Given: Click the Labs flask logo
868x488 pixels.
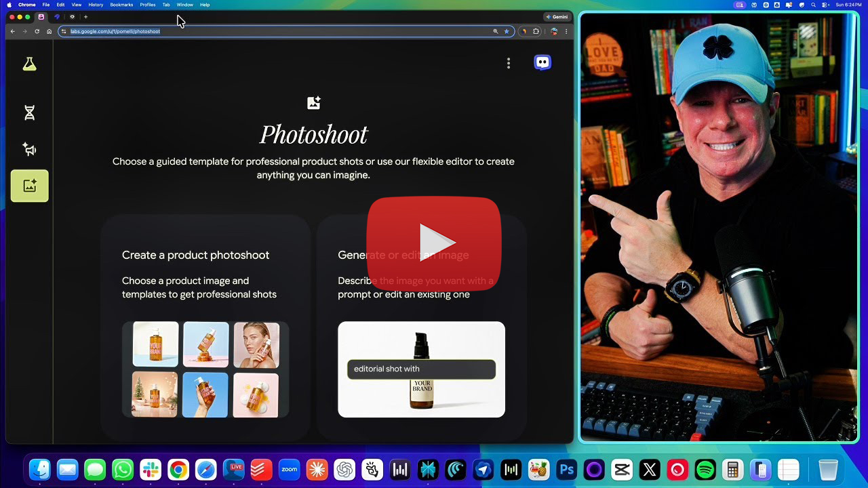Looking at the screenshot, I should point(29,64).
